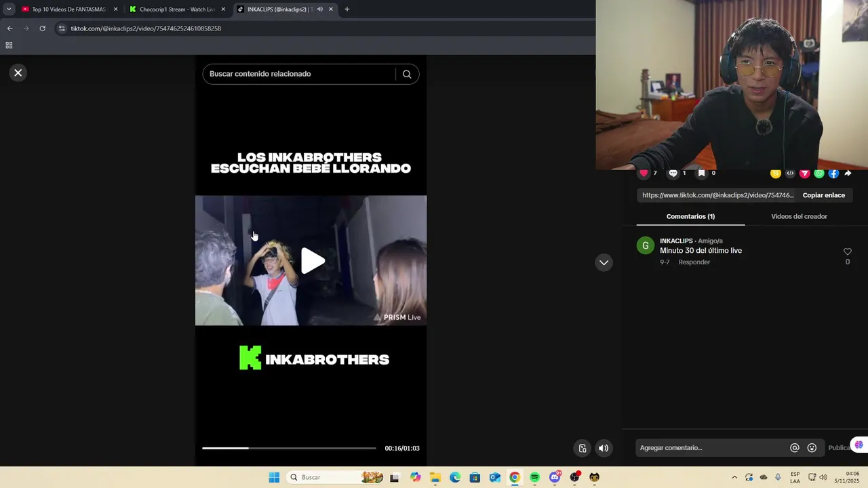868x488 pixels.
Task: Focus the 'Agregar comentario...' field
Action: (x=712, y=448)
